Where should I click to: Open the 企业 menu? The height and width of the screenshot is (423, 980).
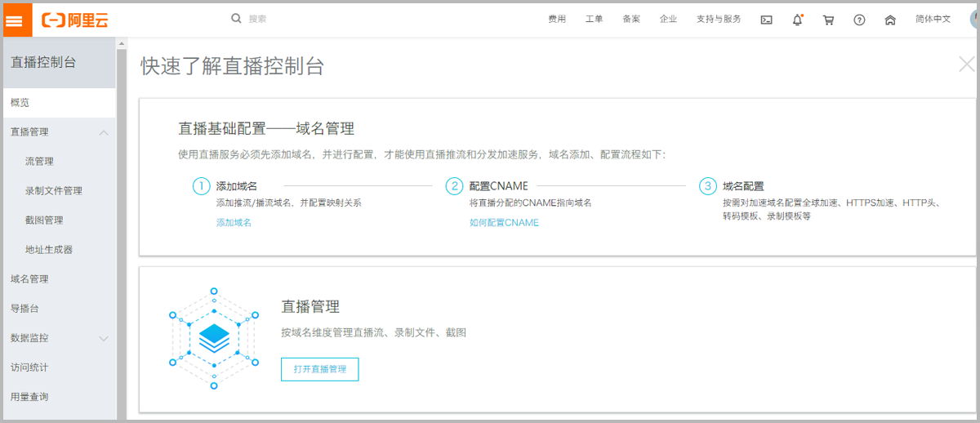click(x=668, y=19)
